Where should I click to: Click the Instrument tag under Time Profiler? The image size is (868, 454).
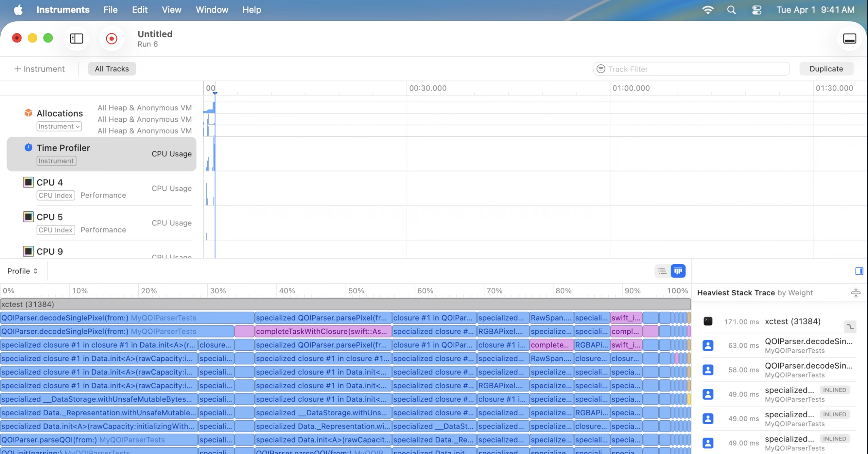[56, 161]
